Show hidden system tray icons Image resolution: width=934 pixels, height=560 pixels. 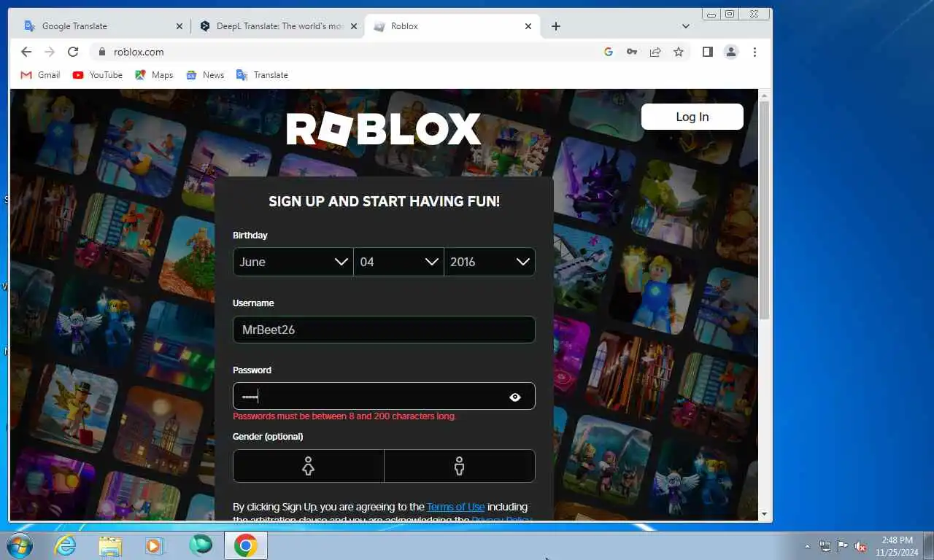tap(807, 546)
